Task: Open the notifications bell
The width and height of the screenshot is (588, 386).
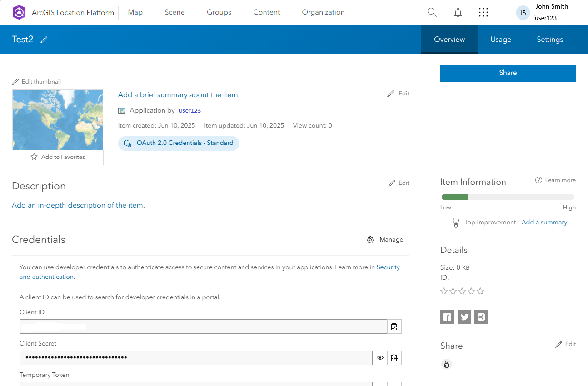Action: (x=458, y=13)
